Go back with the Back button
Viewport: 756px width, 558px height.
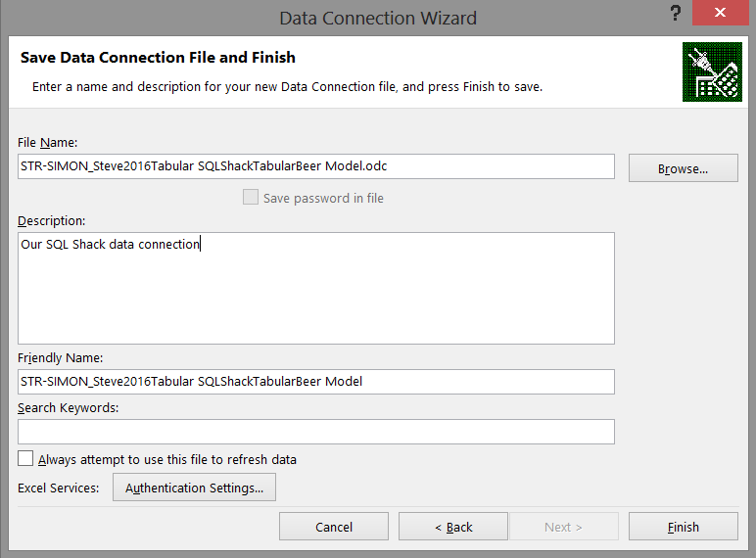click(x=452, y=527)
